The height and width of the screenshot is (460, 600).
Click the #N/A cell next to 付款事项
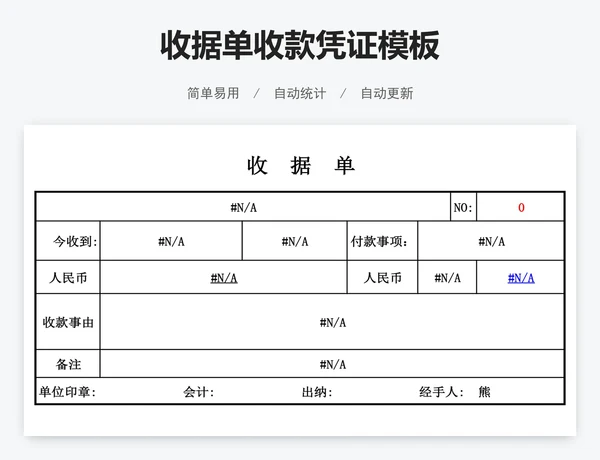pos(491,241)
